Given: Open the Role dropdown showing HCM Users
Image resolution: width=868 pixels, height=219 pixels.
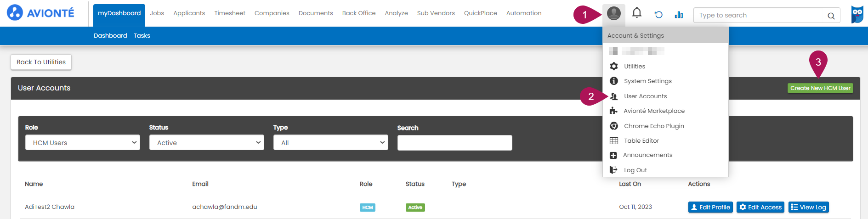Looking at the screenshot, I should tap(83, 143).
